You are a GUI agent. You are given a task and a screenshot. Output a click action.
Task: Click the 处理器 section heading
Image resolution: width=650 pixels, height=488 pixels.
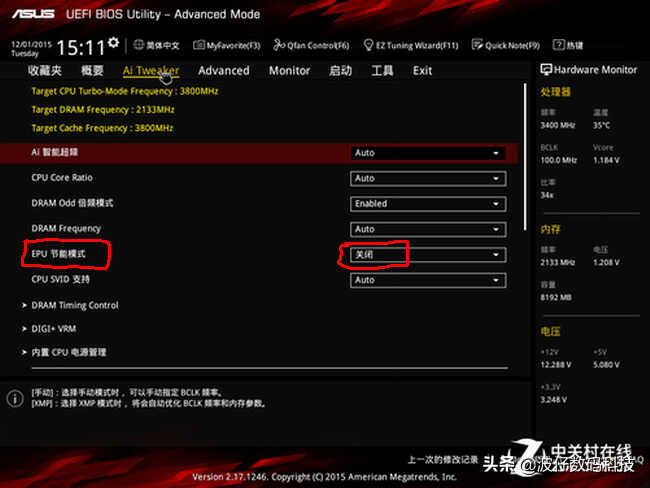pyautogui.click(x=555, y=92)
